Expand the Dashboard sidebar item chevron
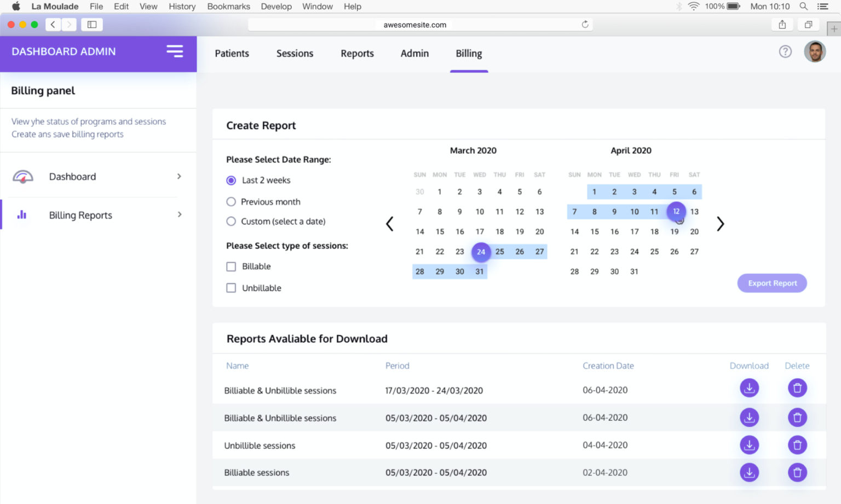 click(x=179, y=176)
